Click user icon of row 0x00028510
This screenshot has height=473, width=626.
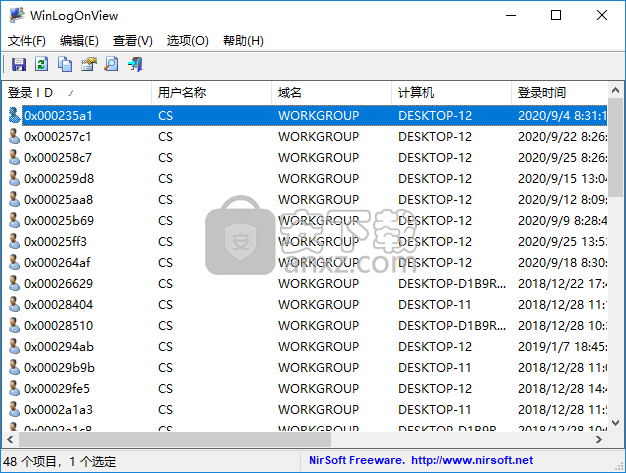(14, 326)
